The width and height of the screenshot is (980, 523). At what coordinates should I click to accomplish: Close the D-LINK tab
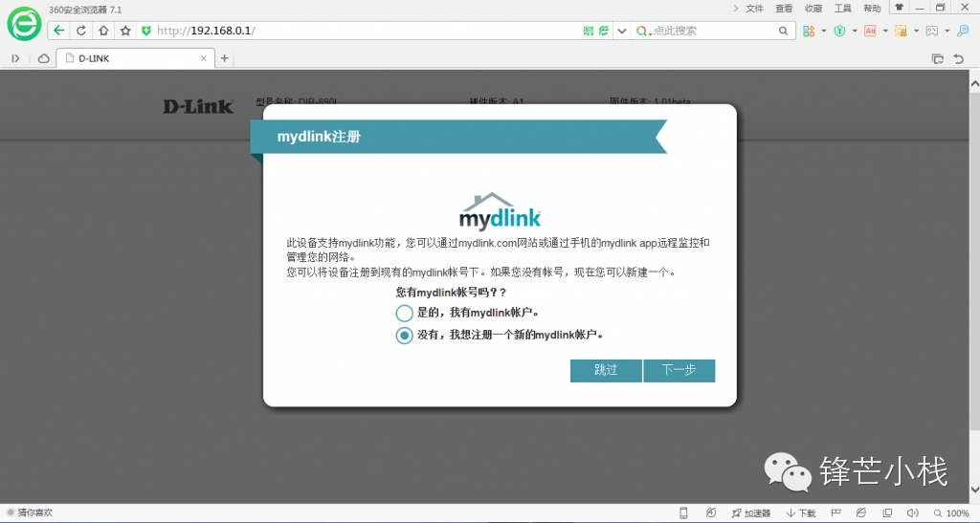203,58
